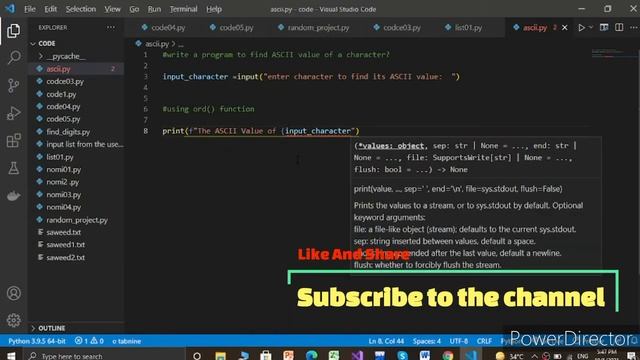Open the Source Control view
Image resolution: width=640 pixels, height=360 pixels.
point(13,85)
